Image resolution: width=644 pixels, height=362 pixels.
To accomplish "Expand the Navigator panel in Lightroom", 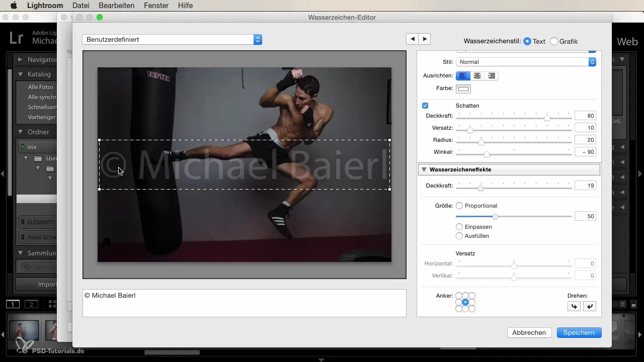I will coord(20,59).
